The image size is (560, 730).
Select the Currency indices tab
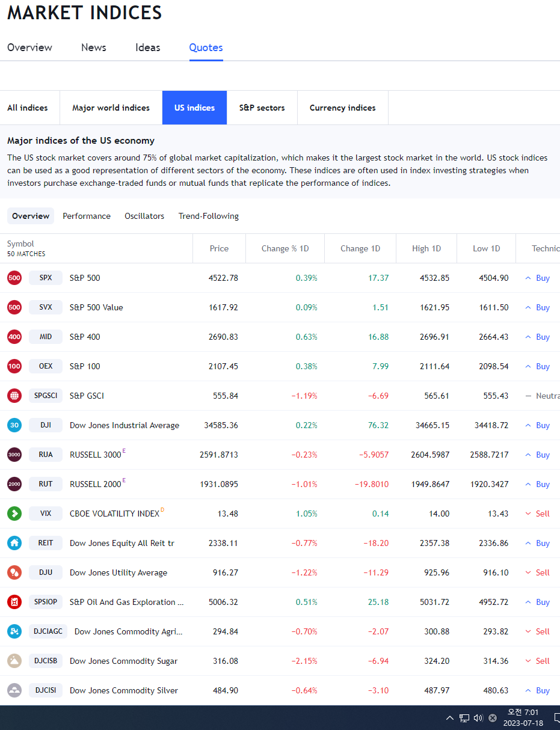point(343,108)
